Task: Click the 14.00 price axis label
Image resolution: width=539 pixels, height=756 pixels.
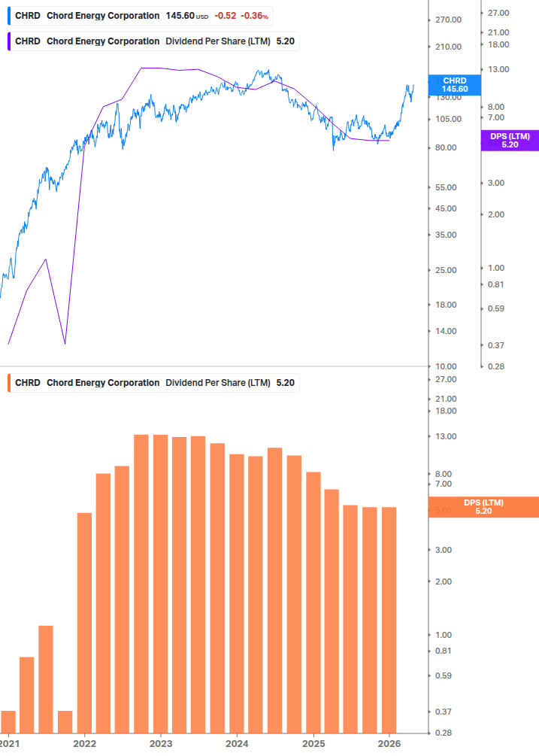Action: 446,331
